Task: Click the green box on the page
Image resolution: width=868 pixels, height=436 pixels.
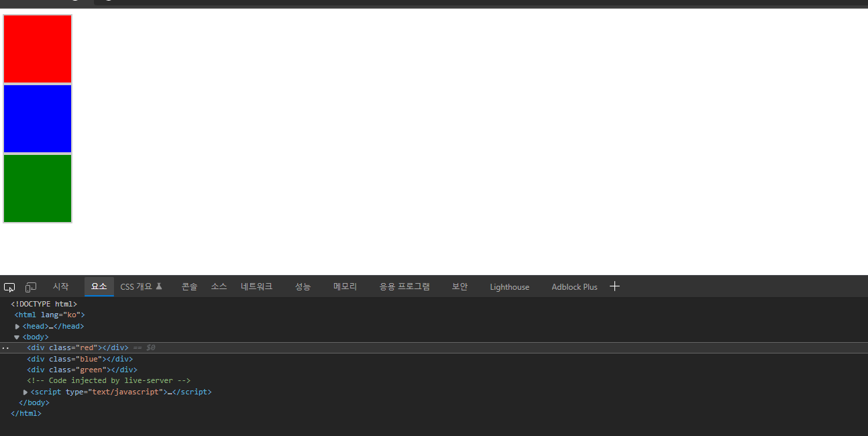Action: point(38,188)
